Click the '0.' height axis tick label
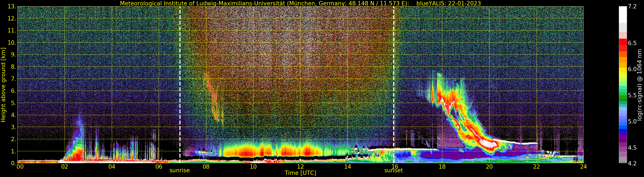This screenshot has height=177, width=644. (x=14, y=163)
